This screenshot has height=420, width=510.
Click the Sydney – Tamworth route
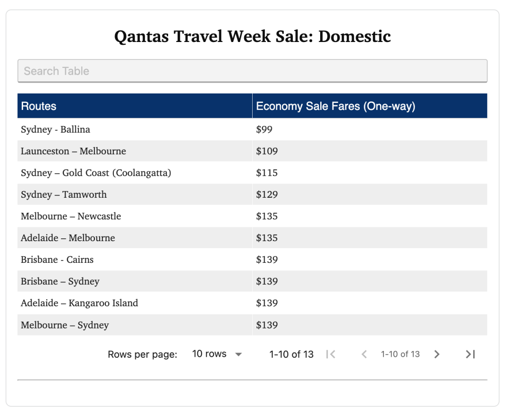click(x=64, y=194)
